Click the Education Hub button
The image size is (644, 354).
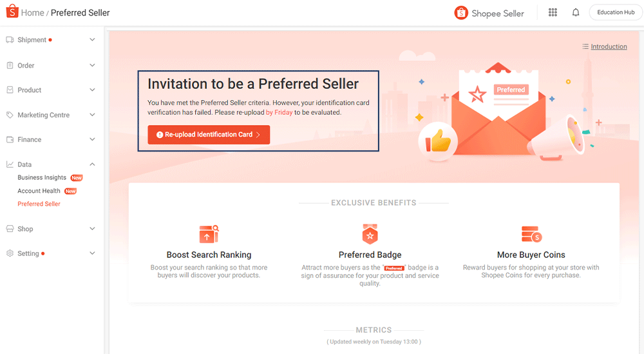pyautogui.click(x=616, y=12)
